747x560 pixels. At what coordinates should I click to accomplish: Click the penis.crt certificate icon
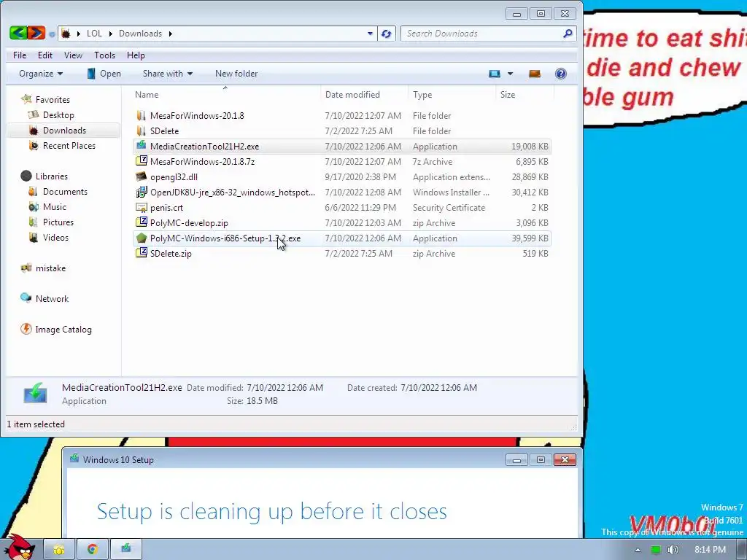pos(141,208)
